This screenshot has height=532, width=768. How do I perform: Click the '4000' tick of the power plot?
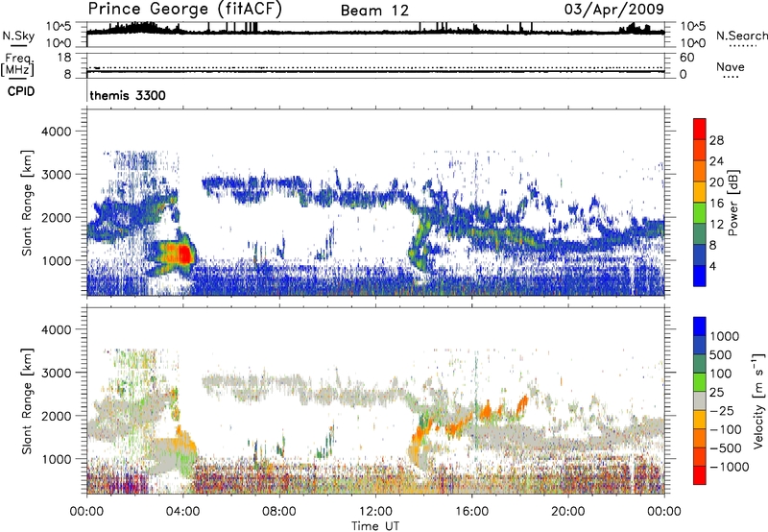pos(56,132)
